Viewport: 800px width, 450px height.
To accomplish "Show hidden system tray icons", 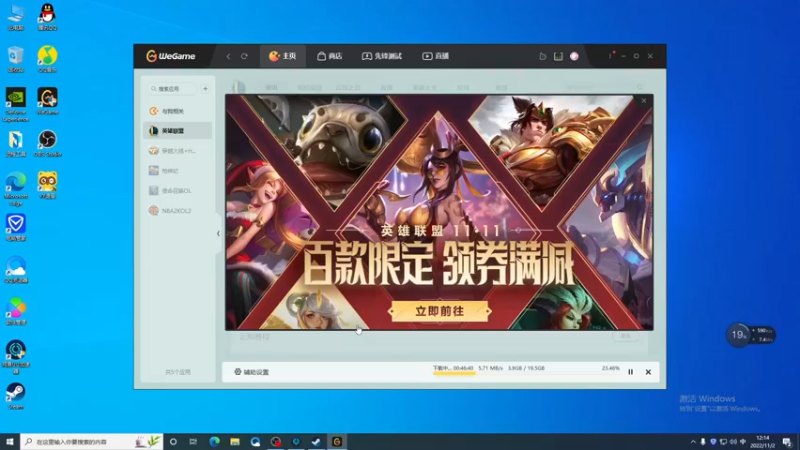I will (693, 442).
